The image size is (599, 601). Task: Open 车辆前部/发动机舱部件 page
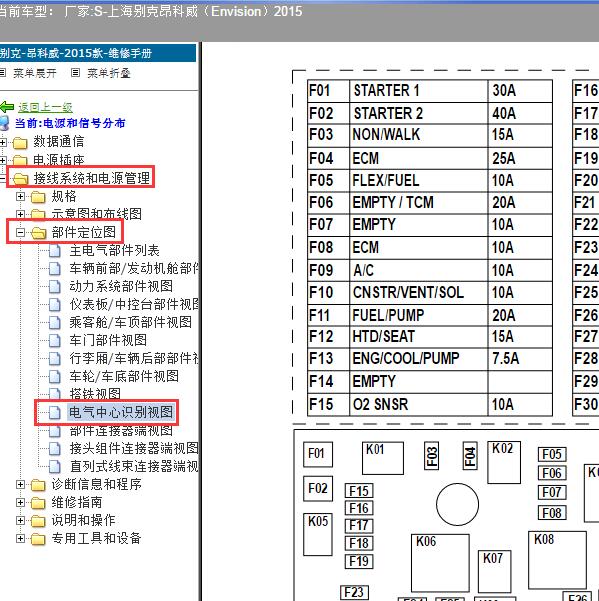click(x=134, y=268)
